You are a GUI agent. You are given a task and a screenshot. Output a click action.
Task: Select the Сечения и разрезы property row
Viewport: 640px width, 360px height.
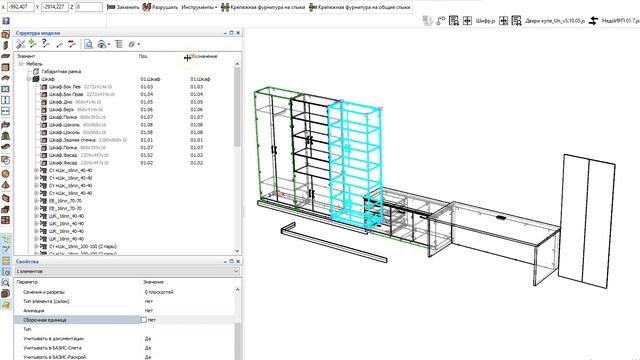point(125,292)
